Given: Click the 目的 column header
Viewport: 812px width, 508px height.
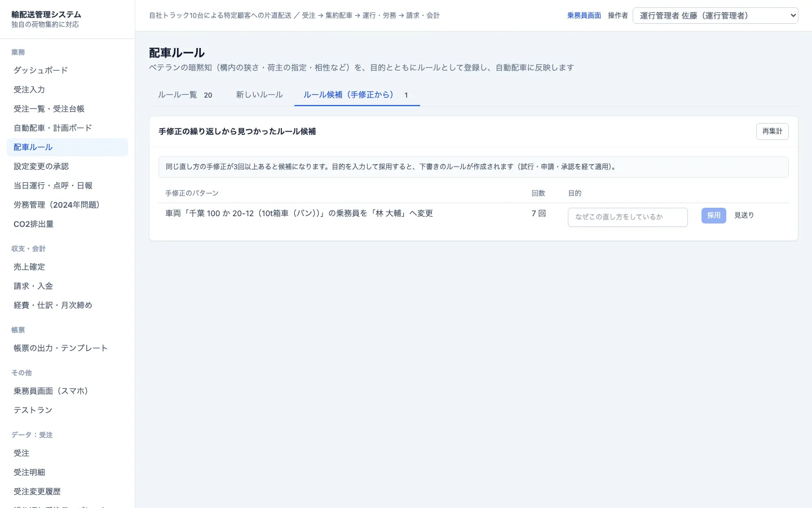Looking at the screenshot, I should (575, 193).
